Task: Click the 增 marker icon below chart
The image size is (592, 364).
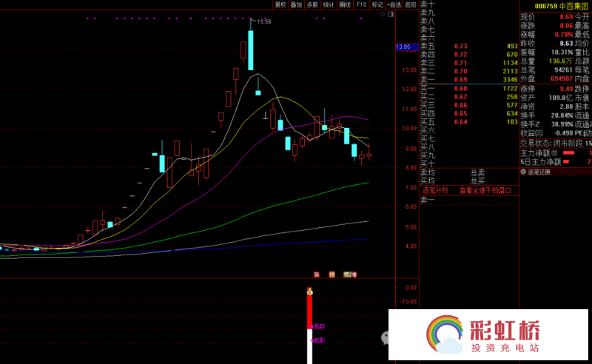Action: coord(354,274)
